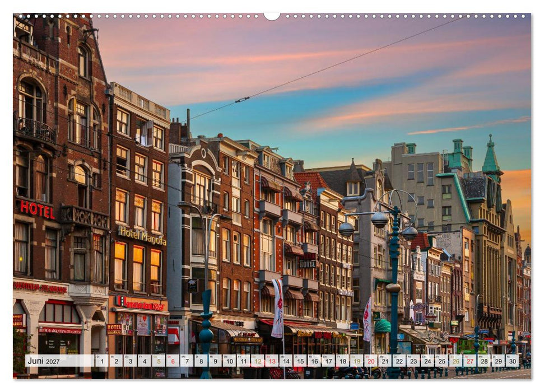Choose date cell 14

click(286, 361)
